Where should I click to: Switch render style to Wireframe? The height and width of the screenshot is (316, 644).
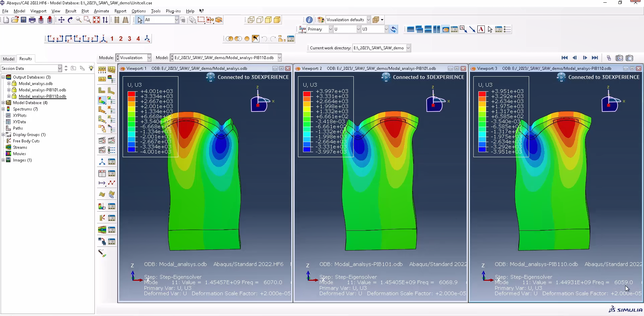251,20
